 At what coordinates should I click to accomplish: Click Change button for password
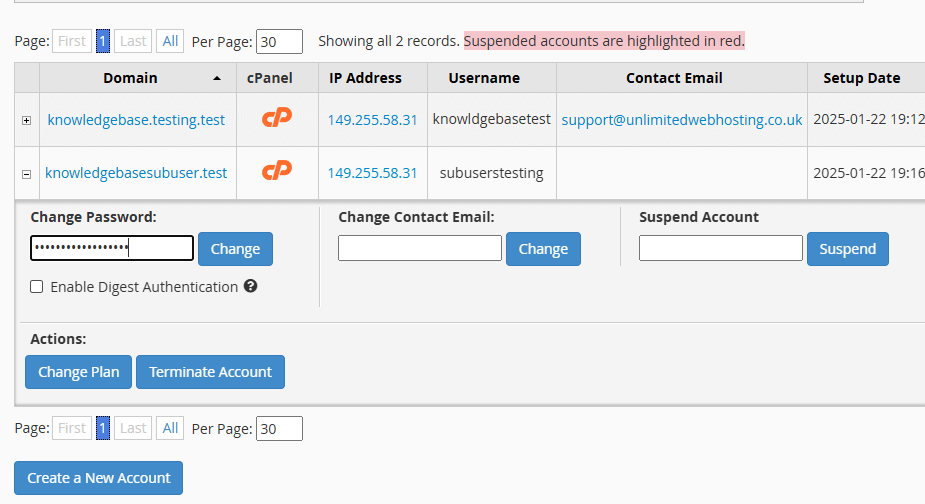pyautogui.click(x=235, y=249)
